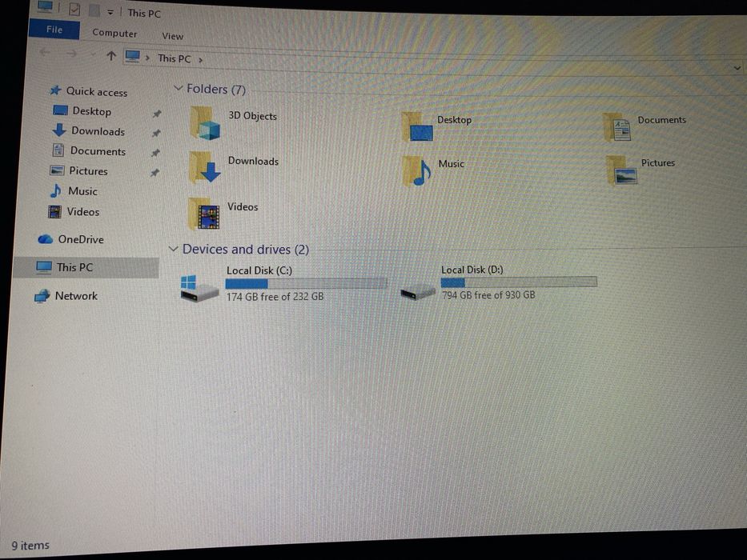Collapse the Folders (7) group
747x560 pixels.
point(179,88)
